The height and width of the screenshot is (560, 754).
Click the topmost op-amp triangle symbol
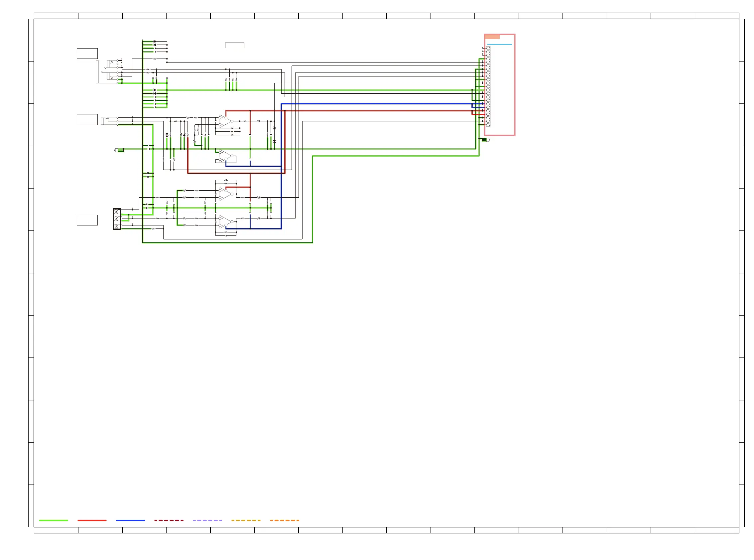pos(226,121)
